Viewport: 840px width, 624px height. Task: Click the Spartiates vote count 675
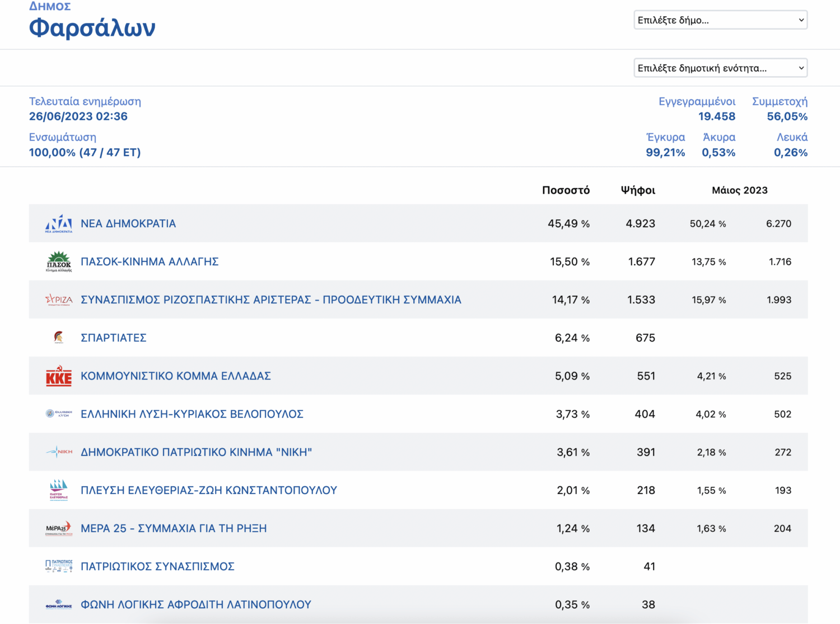[646, 337]
